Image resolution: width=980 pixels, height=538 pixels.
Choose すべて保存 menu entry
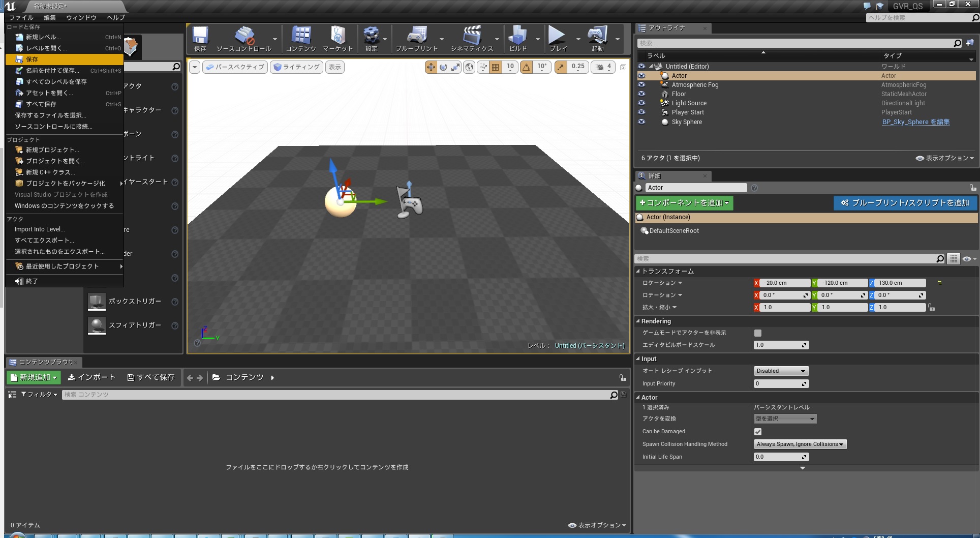(65, 104)
